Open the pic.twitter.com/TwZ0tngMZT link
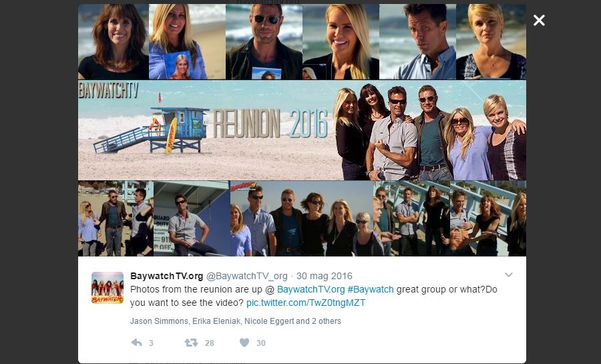This screenshot has width=601, height=364. (306, 303)
